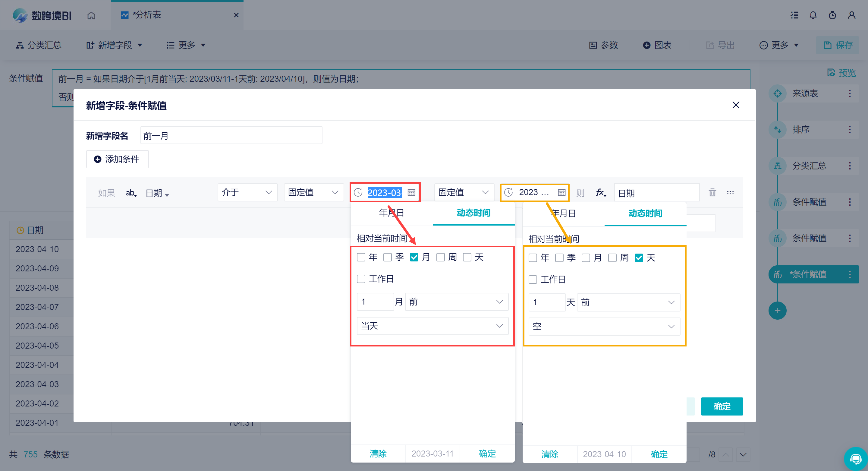Click the fx formula icon
Screen dimensions: 868x471
click(600, 192)
